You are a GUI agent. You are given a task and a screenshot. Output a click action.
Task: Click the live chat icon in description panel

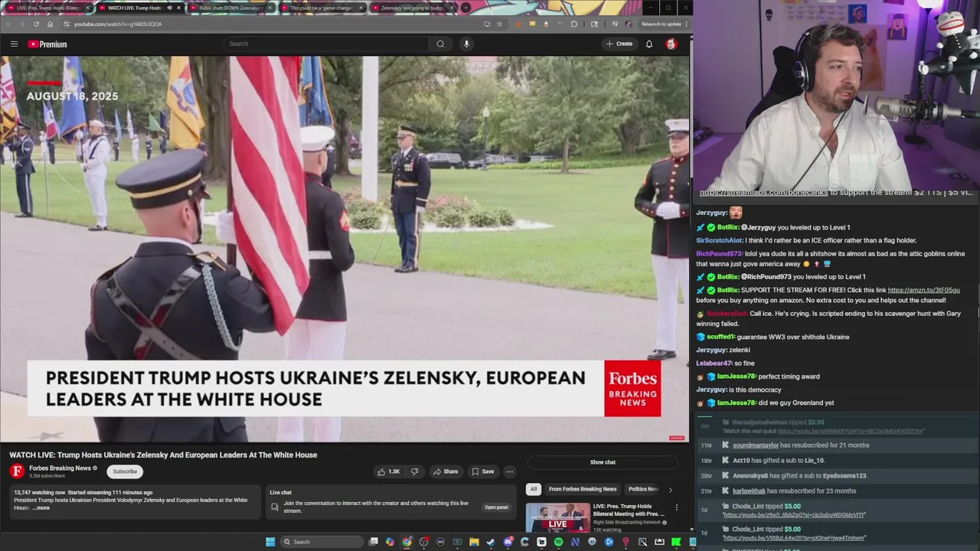click(x=275, y=507)
